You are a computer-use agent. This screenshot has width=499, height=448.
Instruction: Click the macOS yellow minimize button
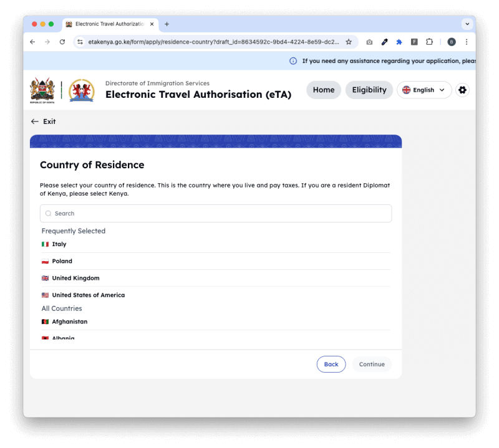42,24
